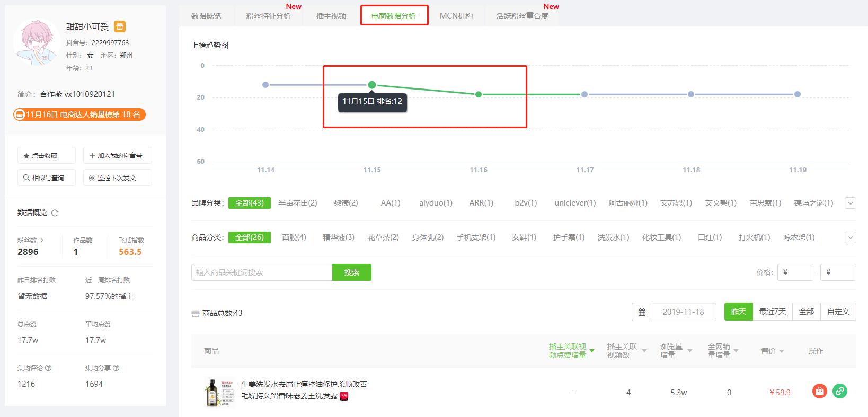Switch to 播主视频 tab
Image resolution: width=868 pixels, height=417 pixels.
click(x=331, y=16)
